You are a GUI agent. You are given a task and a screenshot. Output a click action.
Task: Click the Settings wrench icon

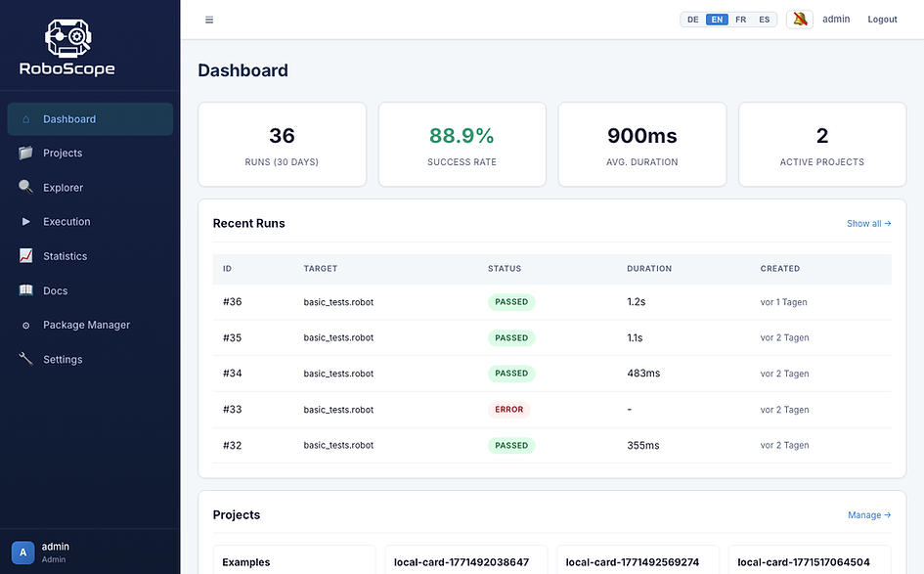click(26, 359)
